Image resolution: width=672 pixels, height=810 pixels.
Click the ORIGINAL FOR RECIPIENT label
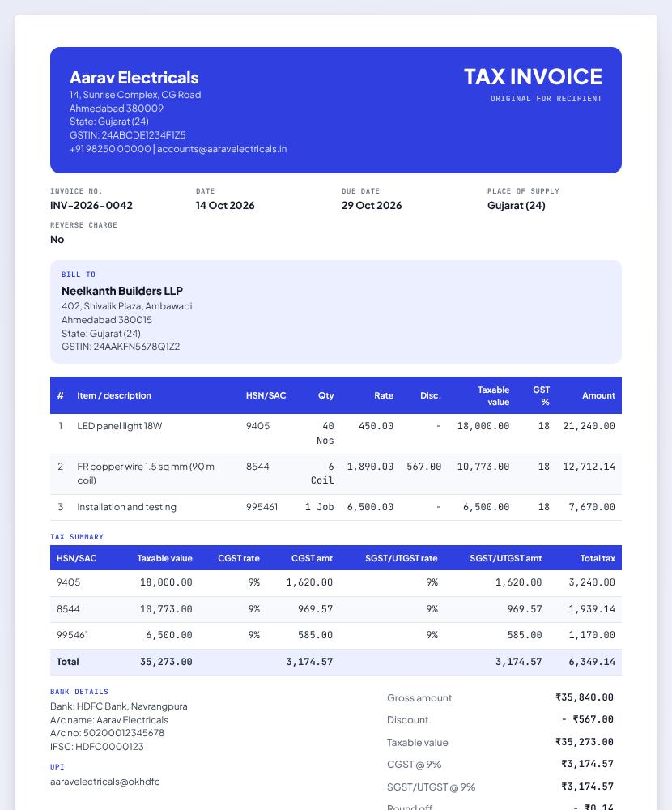(546, 99)
